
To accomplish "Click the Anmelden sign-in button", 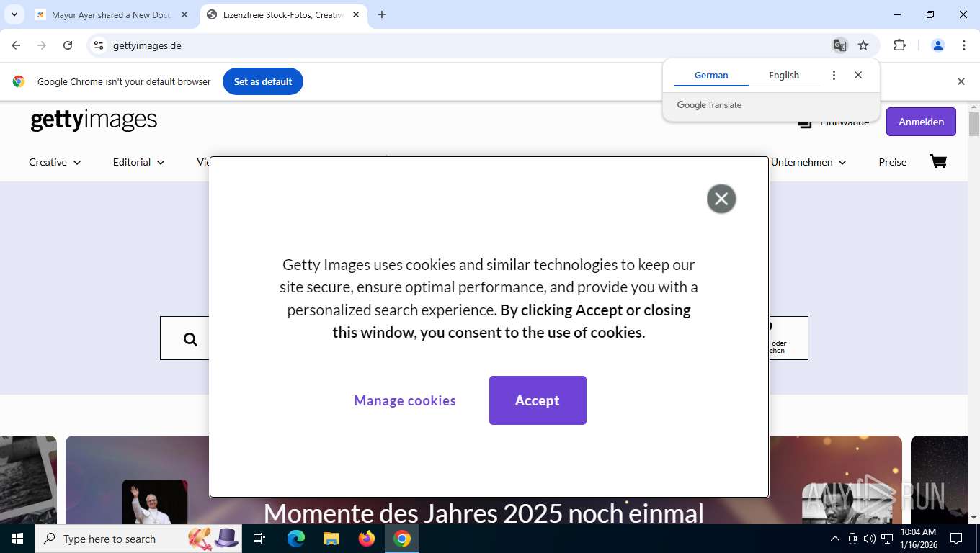I will tap(921, 122).
